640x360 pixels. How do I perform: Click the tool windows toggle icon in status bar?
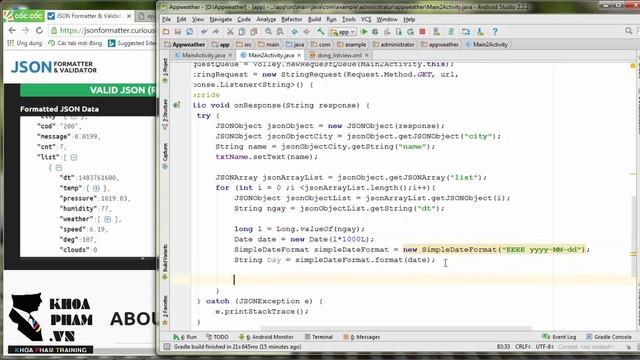tap(167, 347)
